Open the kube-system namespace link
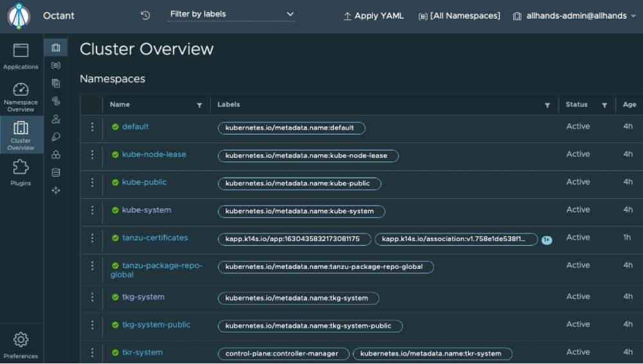 147,210
